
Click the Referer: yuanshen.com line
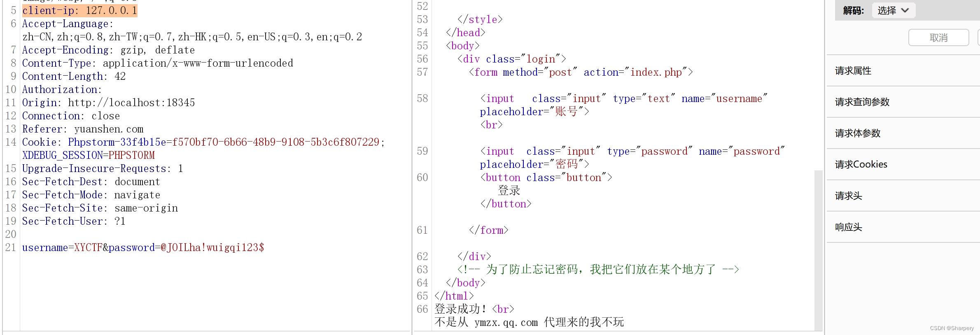[83, 129]
